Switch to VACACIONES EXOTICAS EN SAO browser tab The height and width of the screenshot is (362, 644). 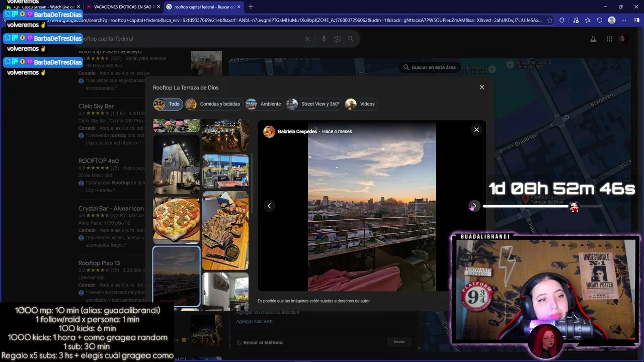pos(123,7)
